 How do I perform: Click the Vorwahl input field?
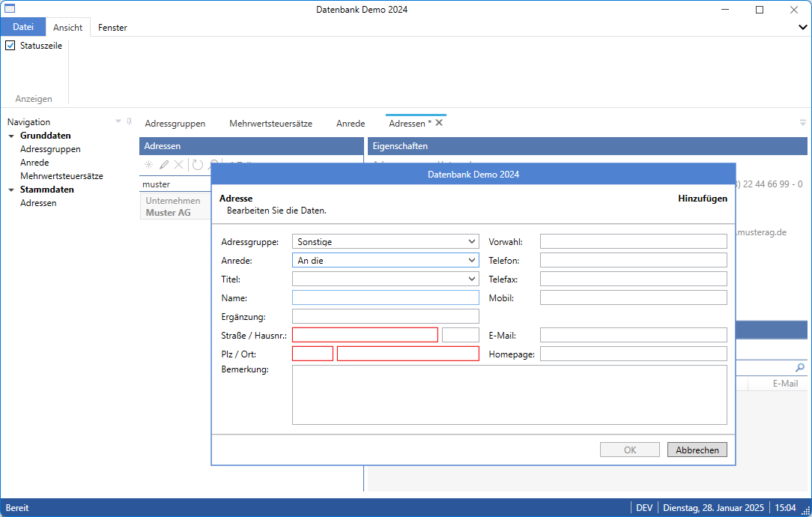(x=633, y=241)
